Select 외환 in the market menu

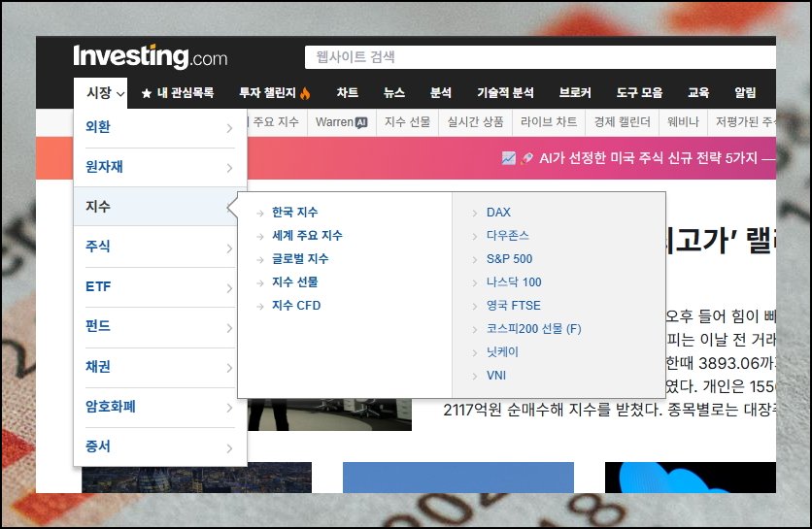tap(98, 127)
